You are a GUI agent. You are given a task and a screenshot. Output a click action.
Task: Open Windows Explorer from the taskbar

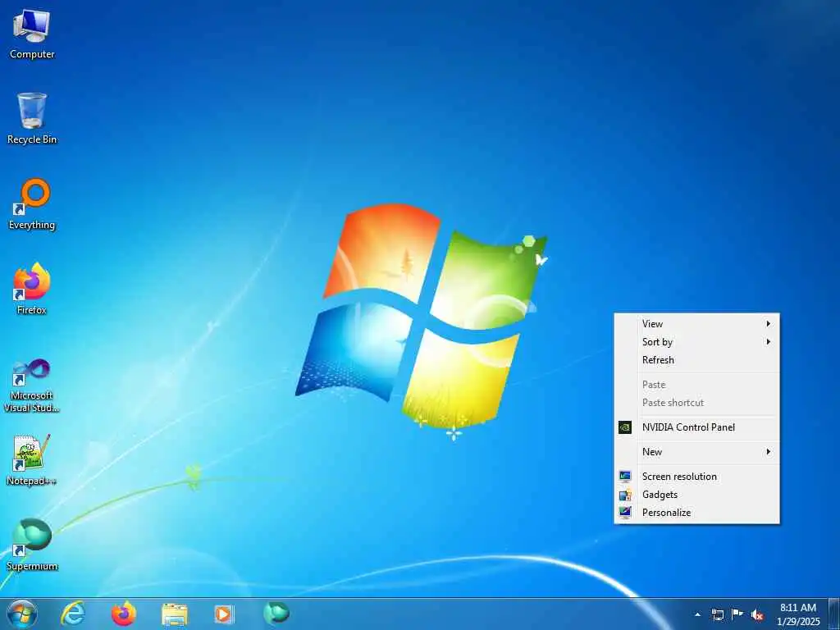coord(175,614)
